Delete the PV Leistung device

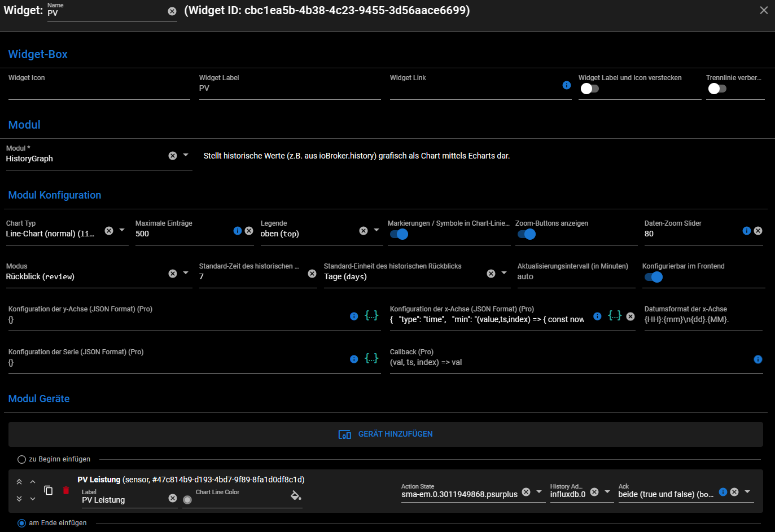click(x=66, y=490)
